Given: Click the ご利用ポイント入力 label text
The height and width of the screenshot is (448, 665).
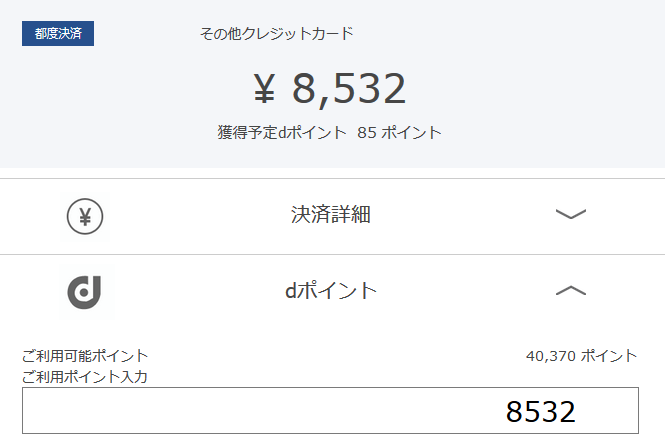Looking at the screenshot, I should point(85,377).
